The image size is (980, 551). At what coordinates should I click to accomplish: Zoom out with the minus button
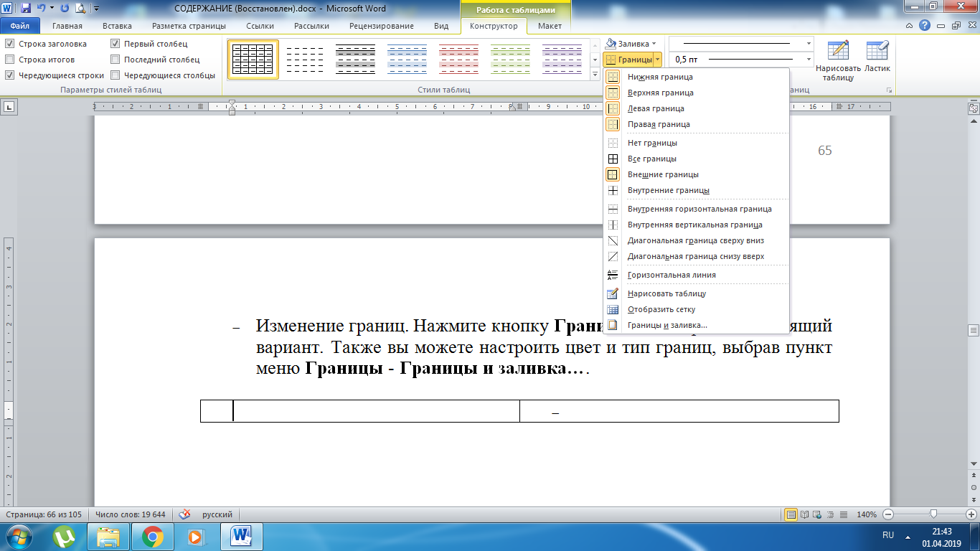point(888,514)
